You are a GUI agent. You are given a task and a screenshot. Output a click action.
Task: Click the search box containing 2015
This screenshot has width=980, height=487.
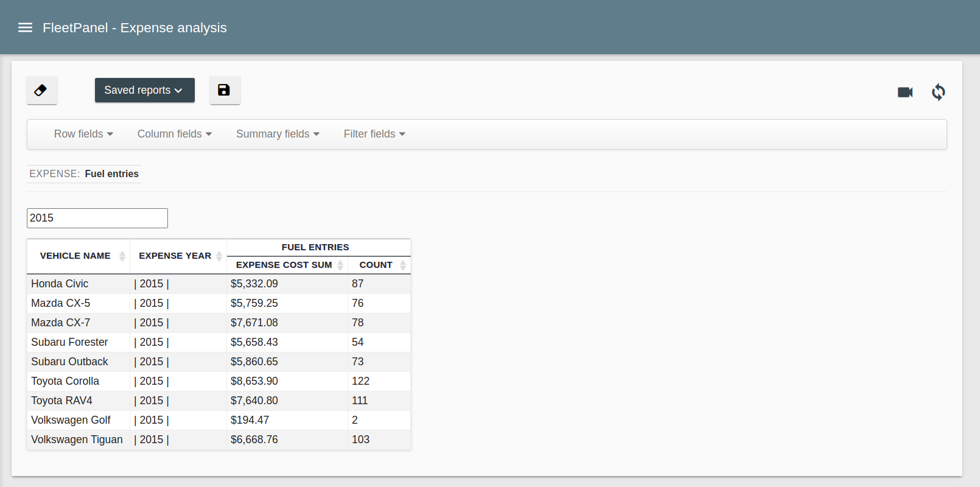(97, 218)
